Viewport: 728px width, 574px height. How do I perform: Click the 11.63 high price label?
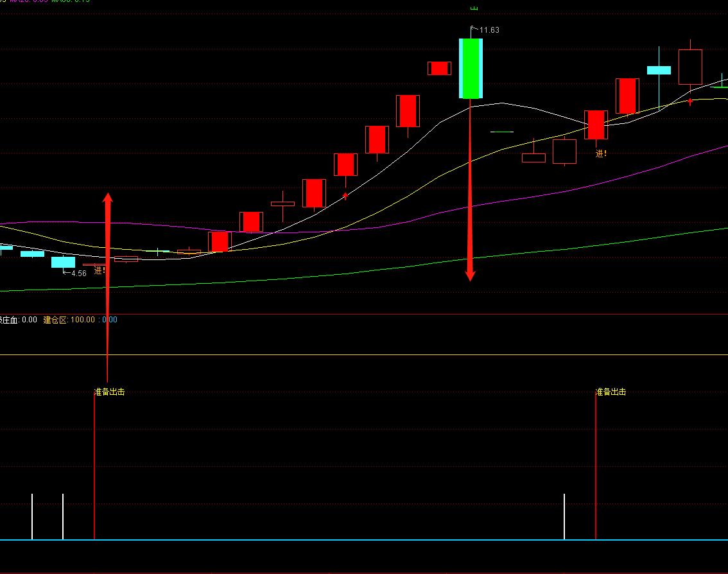pyautogui.click(x=489, y=30)
